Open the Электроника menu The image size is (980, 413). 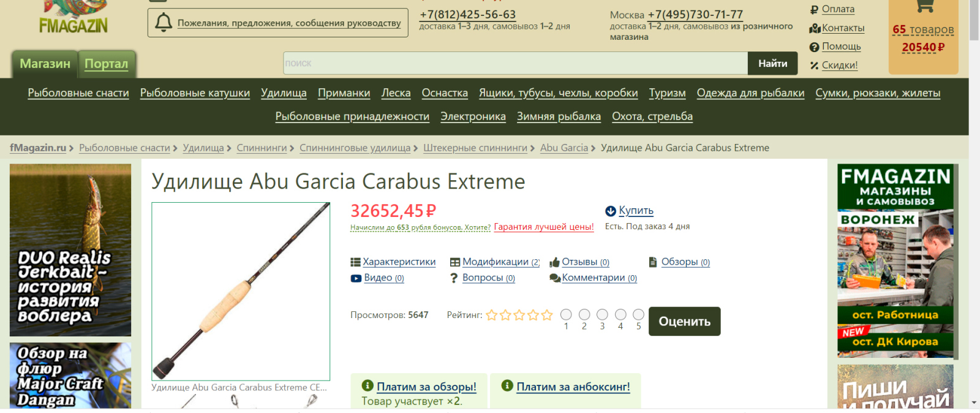click(473, 116)
